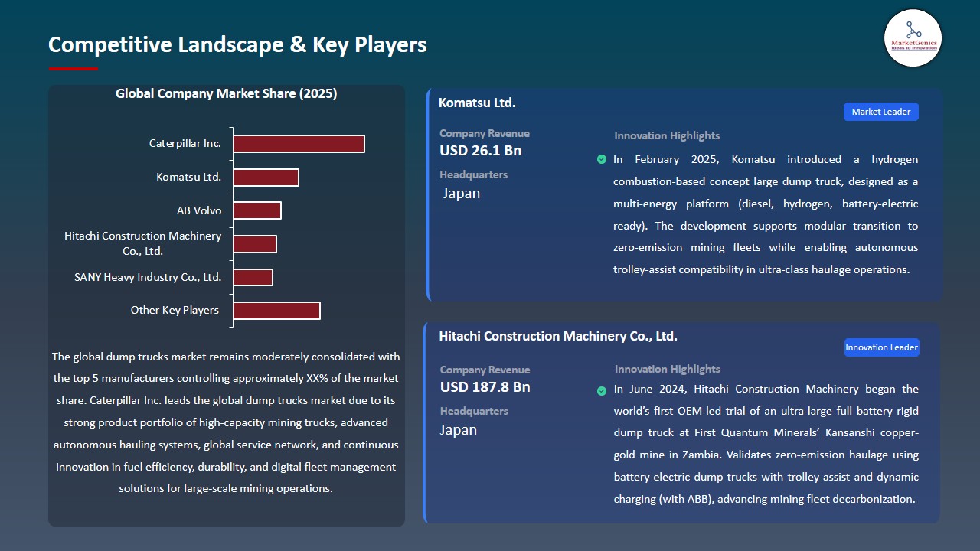
Task: Click the SANY Heavy Industry bar
Action: click(x=253, y=277)
